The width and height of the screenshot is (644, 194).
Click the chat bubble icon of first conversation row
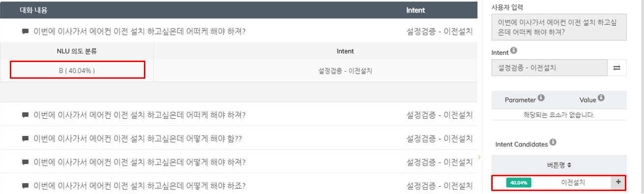pyautogui.click(x=26, y=32)
